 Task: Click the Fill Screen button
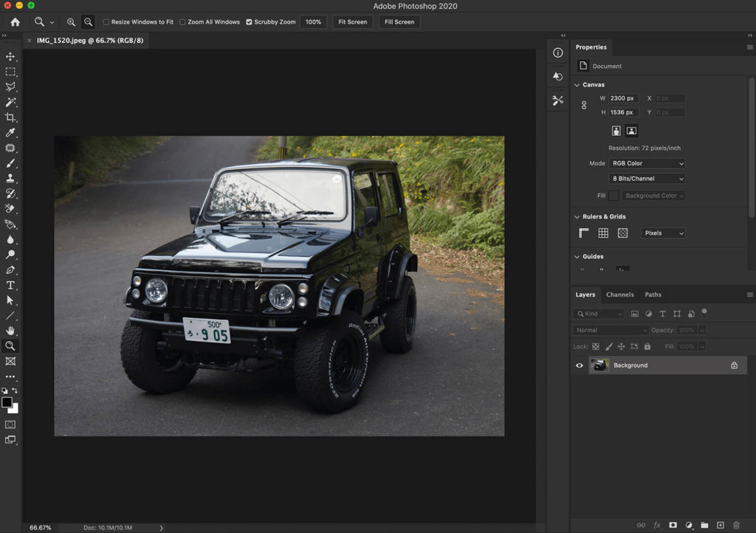[399, 22]
